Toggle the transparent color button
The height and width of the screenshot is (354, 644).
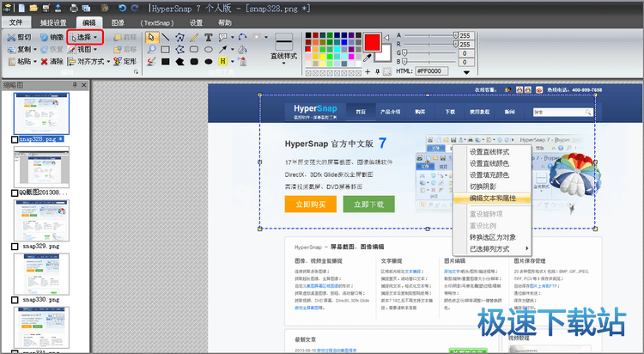(x=387, y=71)
